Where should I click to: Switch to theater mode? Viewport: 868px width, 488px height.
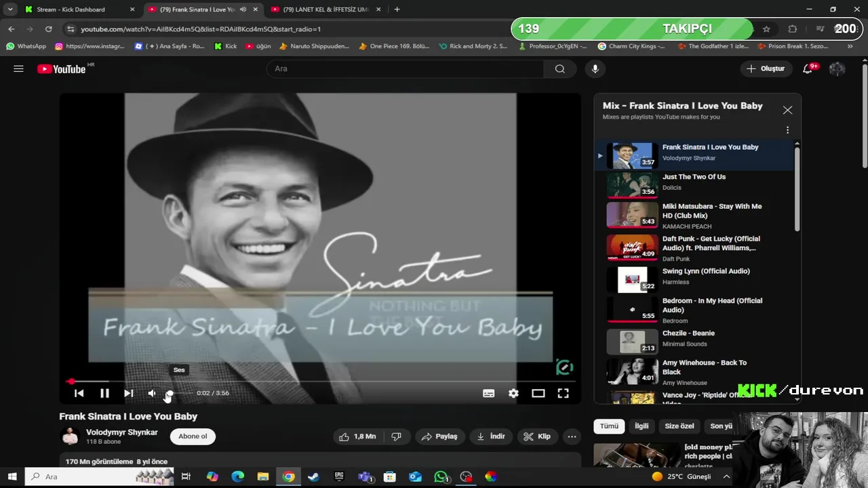point(538,393)
